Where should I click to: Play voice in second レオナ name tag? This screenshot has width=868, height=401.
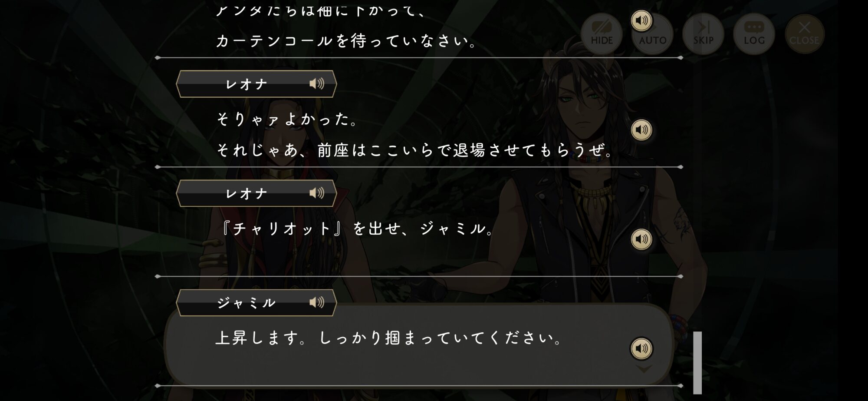317,193
